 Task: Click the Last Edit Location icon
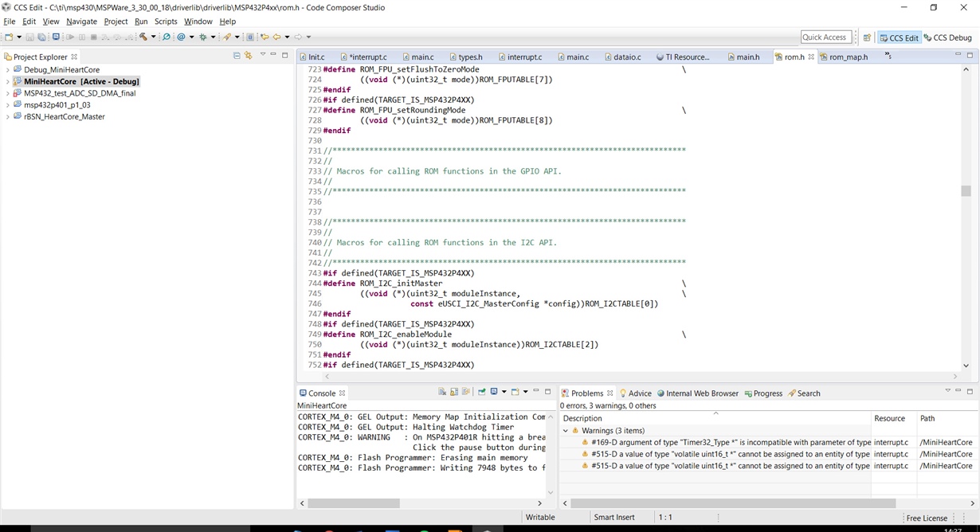coord(264,37)
